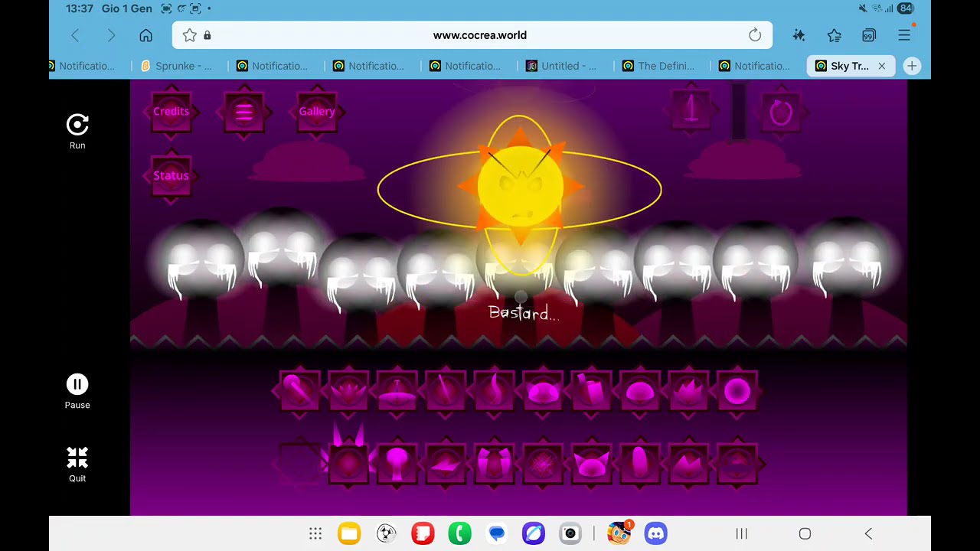Open the Credits screen
This screenshot has height=551, width=980.
171,112
